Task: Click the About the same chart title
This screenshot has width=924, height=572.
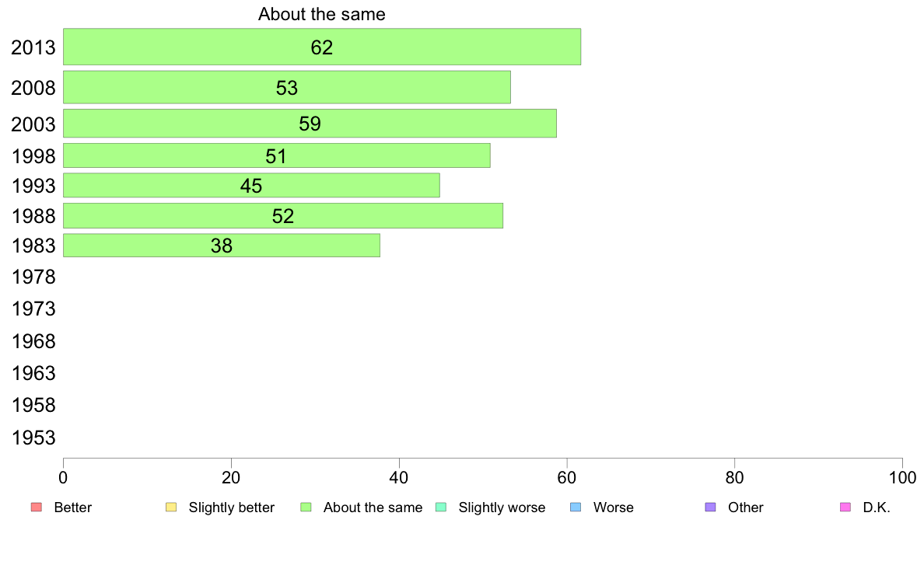Action: coord(322,14)
